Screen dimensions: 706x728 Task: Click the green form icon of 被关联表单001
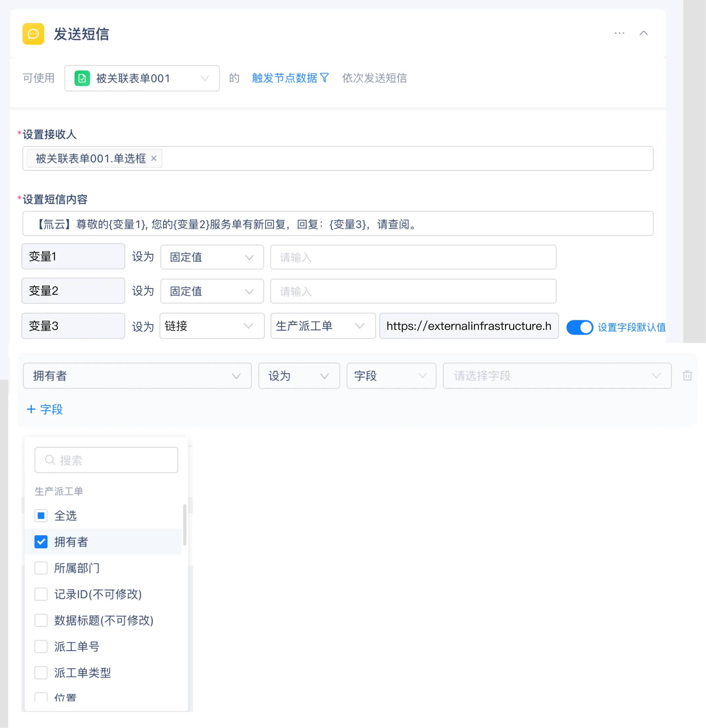click(82, 78)
